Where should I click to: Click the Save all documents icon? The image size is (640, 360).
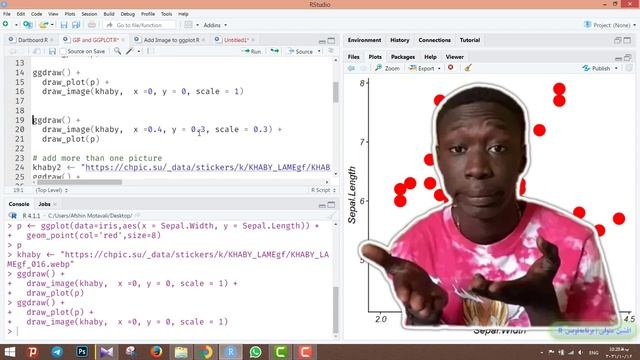(x=76, y=25)
